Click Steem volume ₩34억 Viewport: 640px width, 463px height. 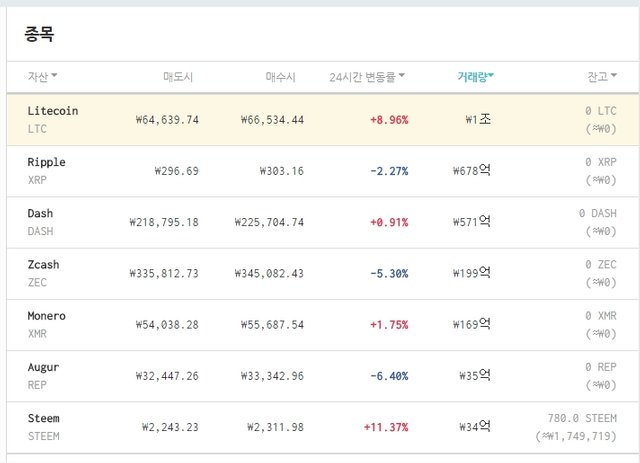point(475,427)
